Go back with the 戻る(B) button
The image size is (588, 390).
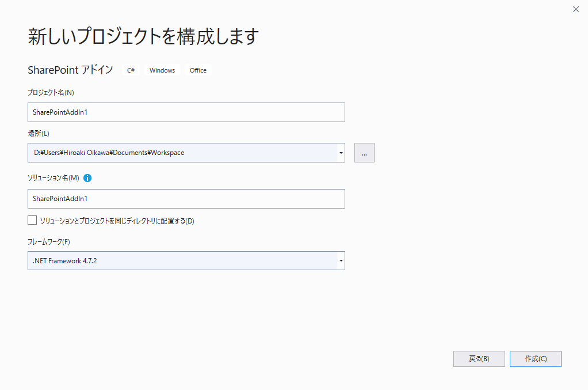pos(479,359)
